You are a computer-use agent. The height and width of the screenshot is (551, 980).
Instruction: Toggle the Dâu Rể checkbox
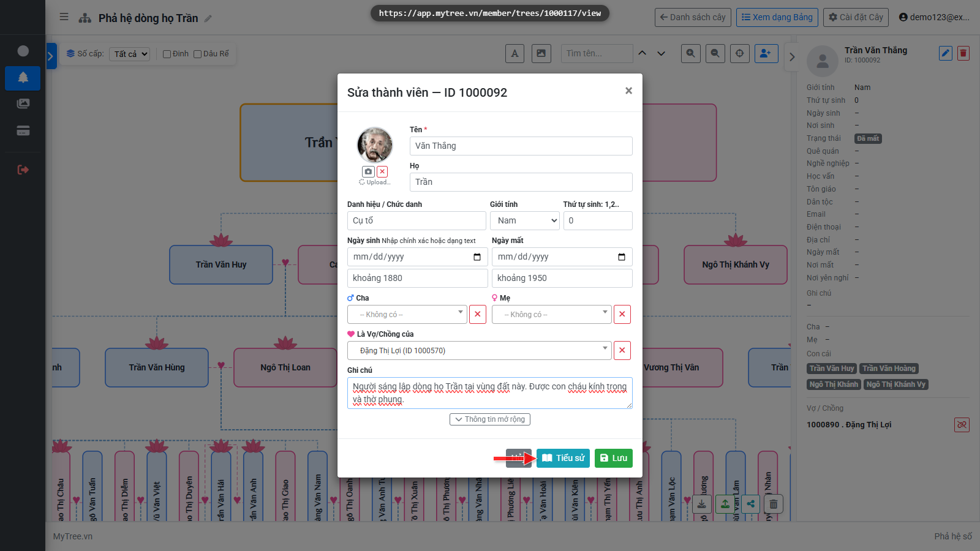click(x=198, y=54)
